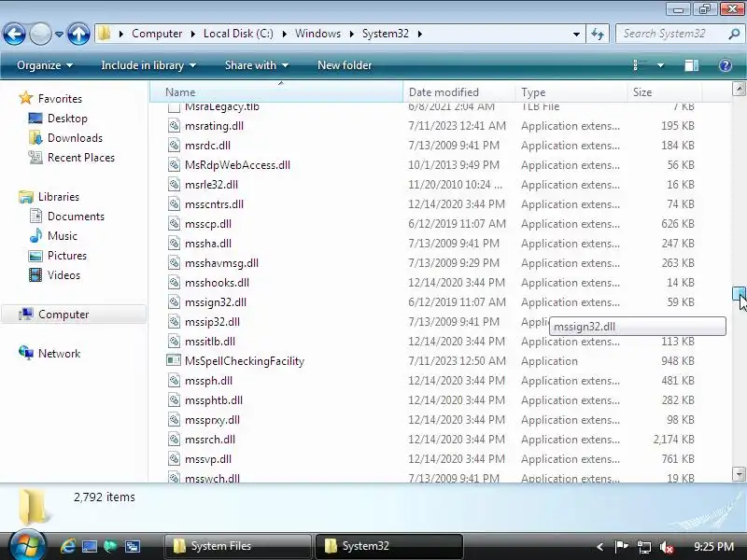The width and height of the screenshot is (747, 560).
Task: Open the Include in library menu
Action: pyautogui.click(x=148, y=65)
